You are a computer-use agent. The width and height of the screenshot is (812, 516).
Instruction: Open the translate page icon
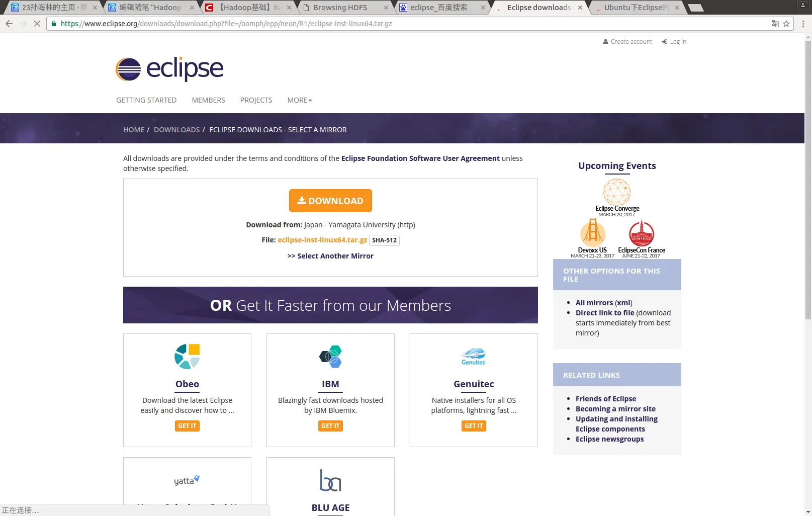coord(775,24)
